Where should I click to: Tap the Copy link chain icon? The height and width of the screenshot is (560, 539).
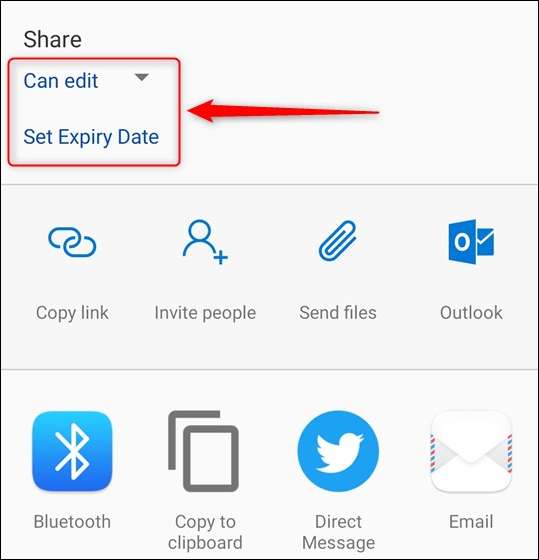72,242
